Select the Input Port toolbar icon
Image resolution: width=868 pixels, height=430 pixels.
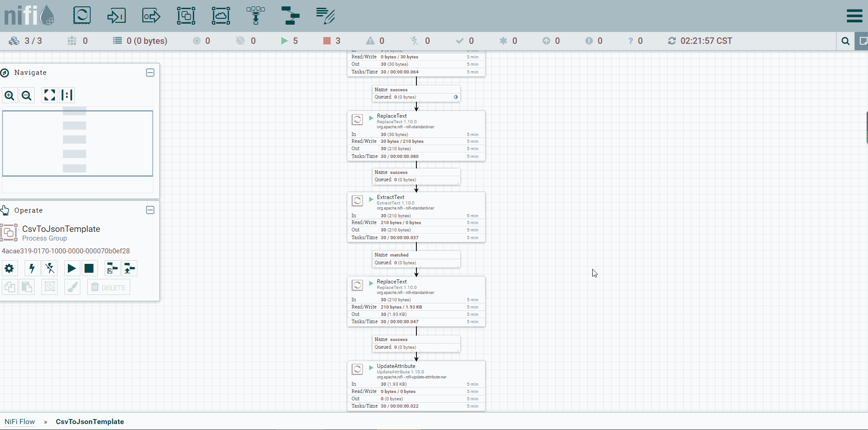tap(116, 16)
